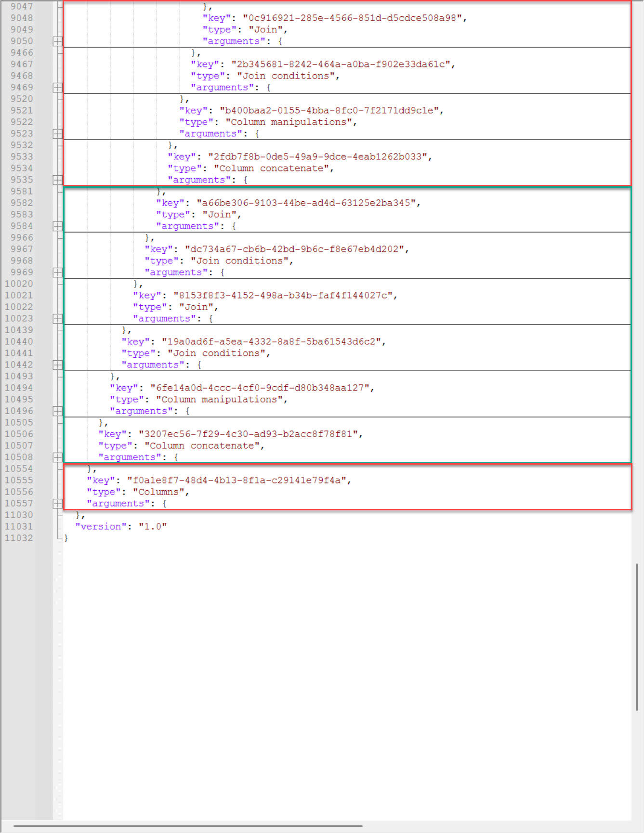Expand the folded arguments block at line 9050

[57, 41]
